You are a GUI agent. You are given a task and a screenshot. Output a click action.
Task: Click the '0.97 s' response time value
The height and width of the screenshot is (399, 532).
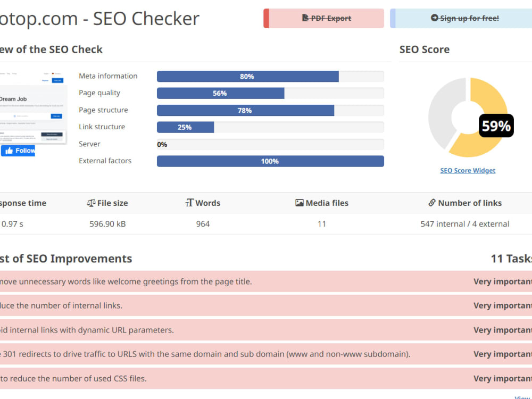click(x=12, y=224)
